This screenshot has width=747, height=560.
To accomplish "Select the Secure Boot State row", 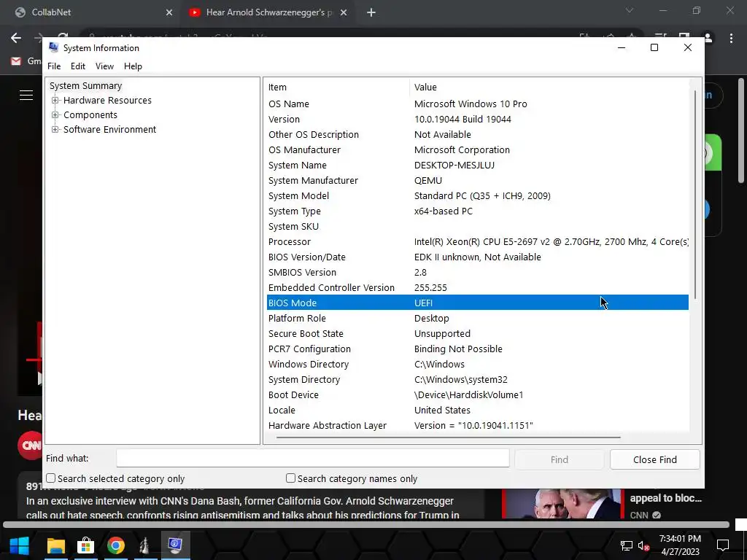I will (x=478, y=333).
